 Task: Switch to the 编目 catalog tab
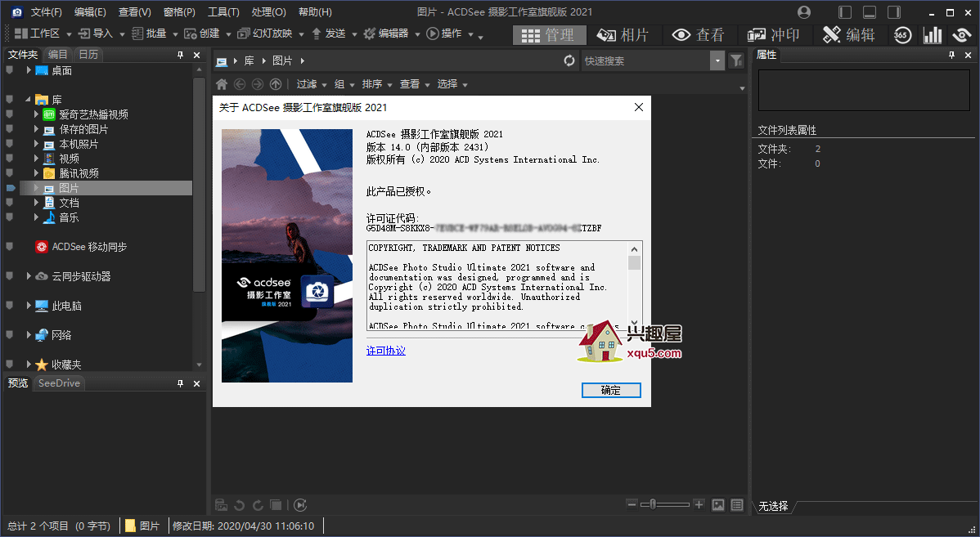[57, 54]
